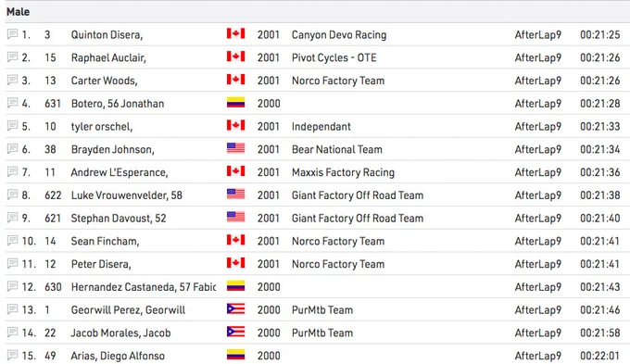Click comment icon next to Arias, Diego Alfonso

coord(12,355)
